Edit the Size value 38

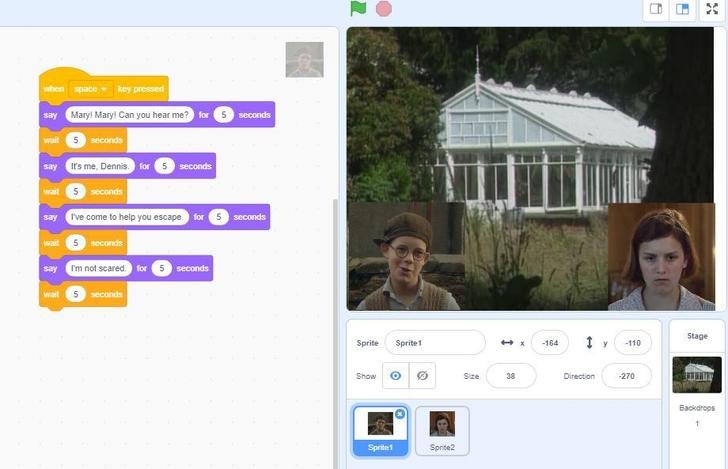[511, 376]
